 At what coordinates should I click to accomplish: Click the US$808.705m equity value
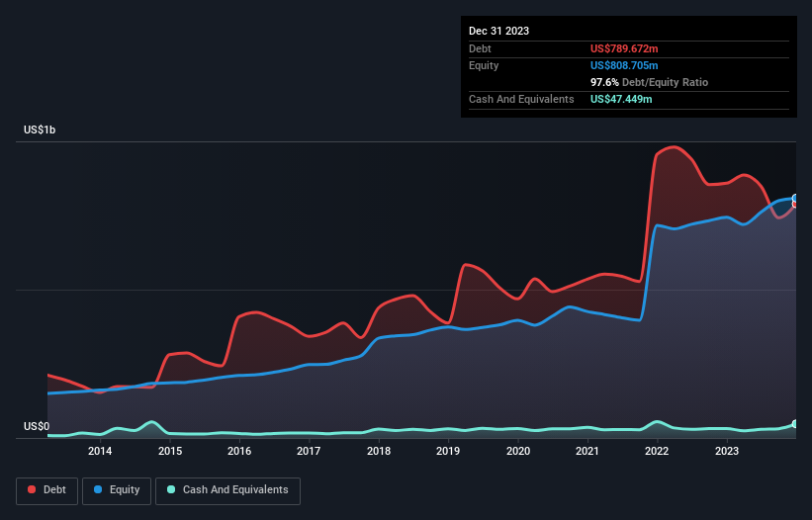624,65
